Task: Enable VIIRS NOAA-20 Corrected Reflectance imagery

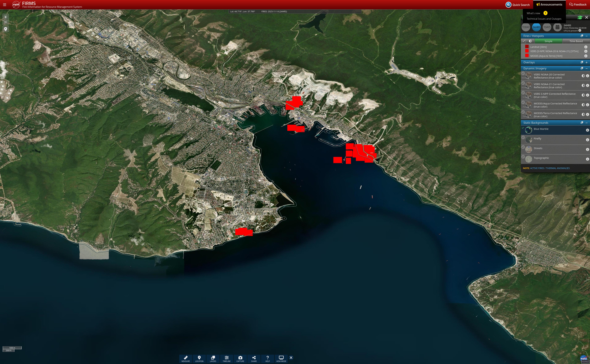Action: coord(523,74)
